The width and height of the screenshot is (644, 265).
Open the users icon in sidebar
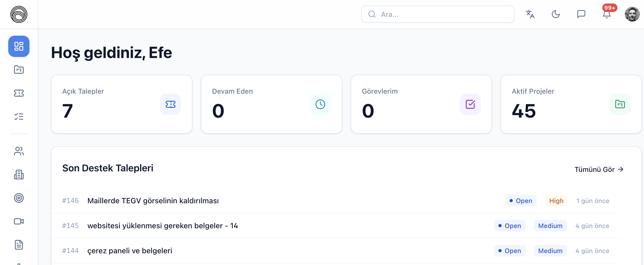click(19, 151)
